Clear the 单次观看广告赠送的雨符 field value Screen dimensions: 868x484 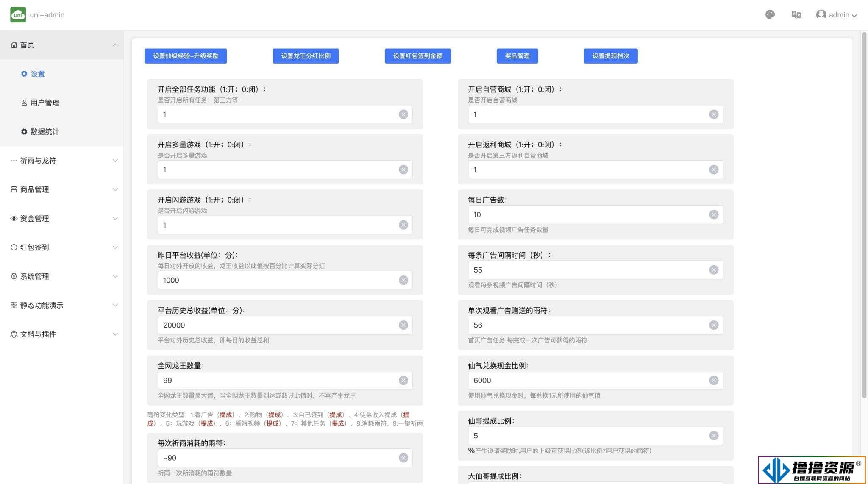coord(714,325)
